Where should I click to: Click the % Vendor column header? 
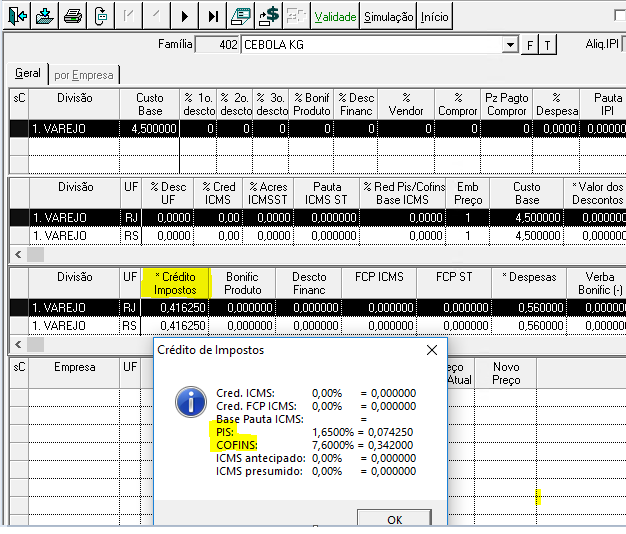[406, 104]
